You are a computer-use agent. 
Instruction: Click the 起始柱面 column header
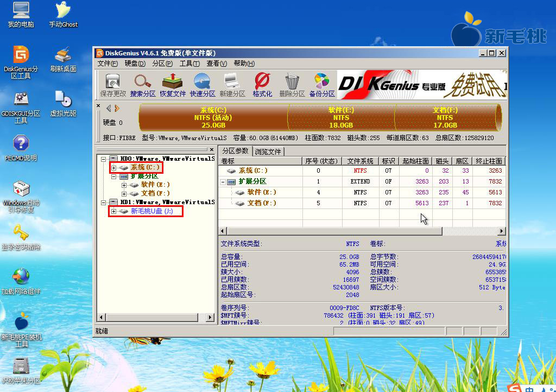415,161
